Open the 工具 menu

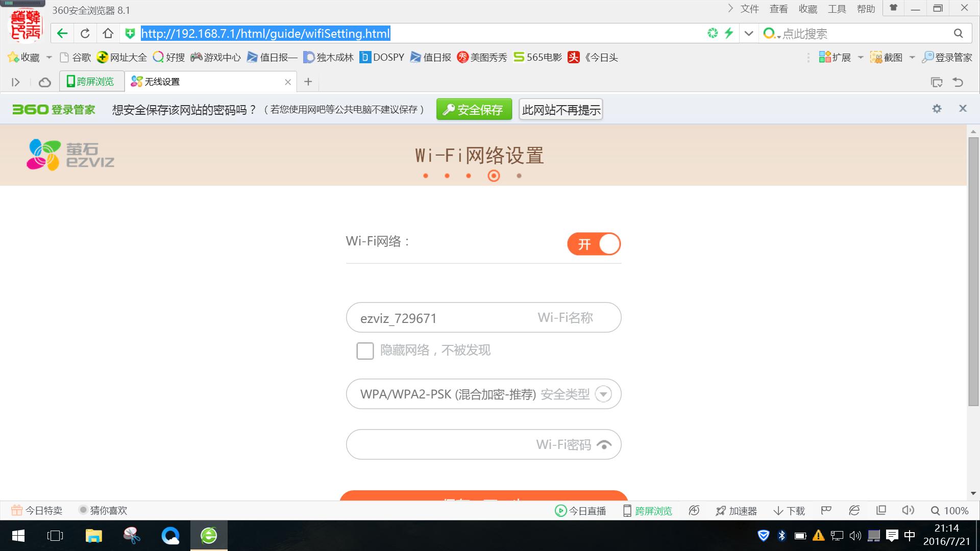837,9
